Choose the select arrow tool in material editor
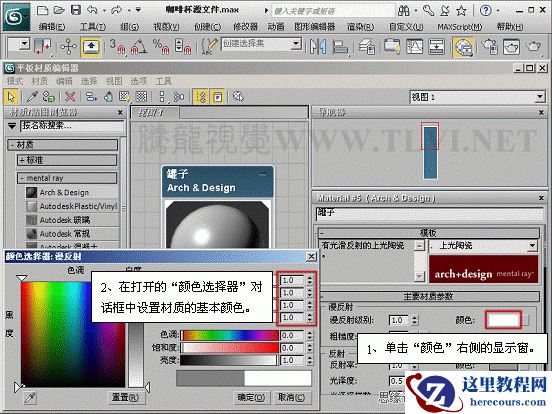Image resolution: width=552 pixels, height=414 pixels. 11,96
